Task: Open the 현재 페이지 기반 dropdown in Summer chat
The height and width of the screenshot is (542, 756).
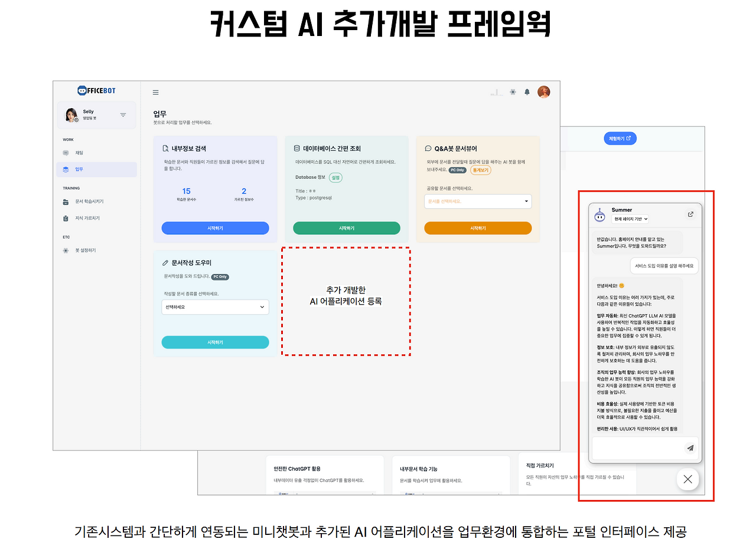Action: pos(630,219)
